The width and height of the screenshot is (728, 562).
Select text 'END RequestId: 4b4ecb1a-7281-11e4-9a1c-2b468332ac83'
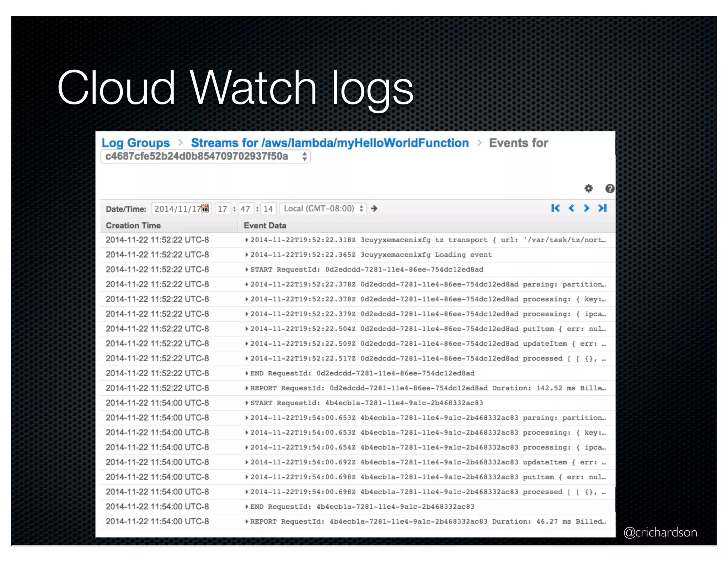tap(362, 507)
